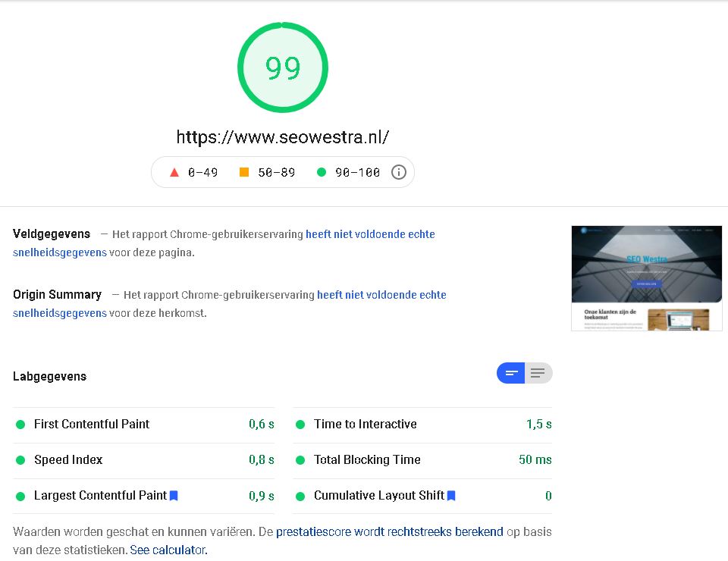Click the green circle 90-100 legend icon

[x=322, y=172]
